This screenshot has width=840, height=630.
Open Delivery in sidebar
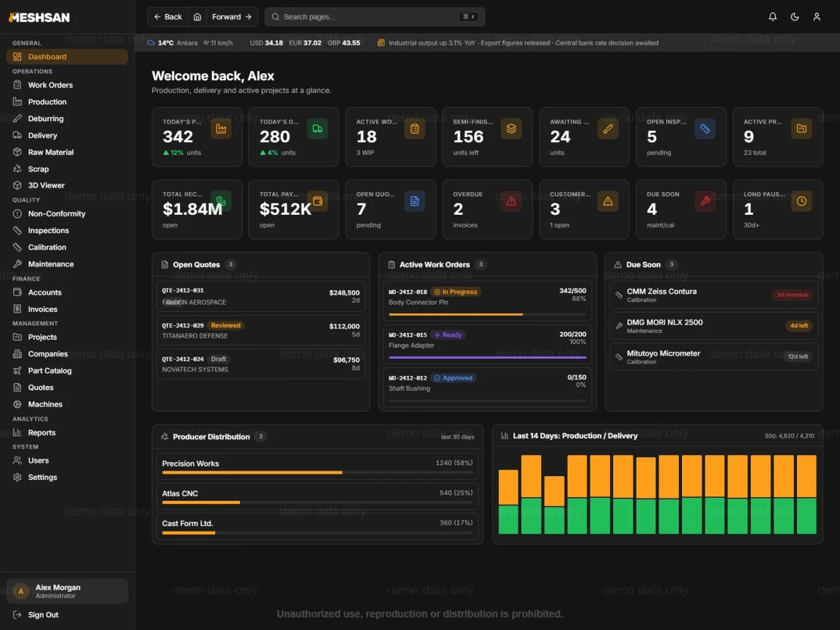[x=67, y=135]
